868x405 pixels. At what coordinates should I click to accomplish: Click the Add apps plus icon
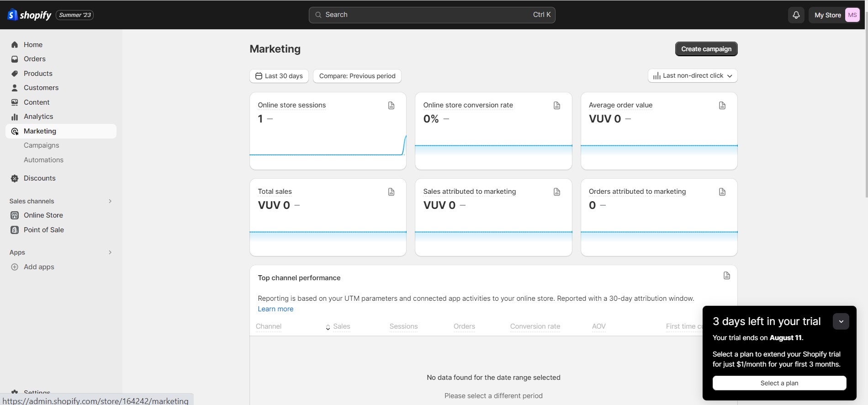point(15,267)
